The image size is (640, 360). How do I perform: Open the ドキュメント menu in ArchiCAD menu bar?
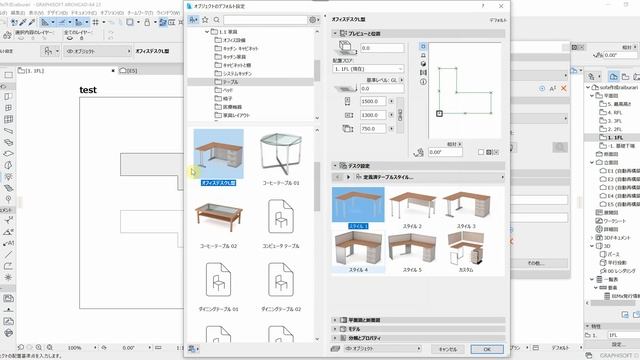pos(84,13)
